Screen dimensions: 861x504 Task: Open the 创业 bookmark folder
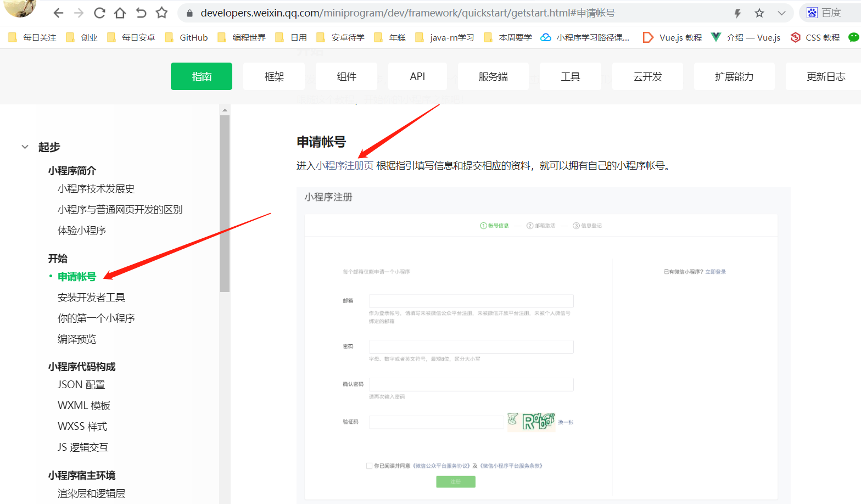click(x=82, y=37)
